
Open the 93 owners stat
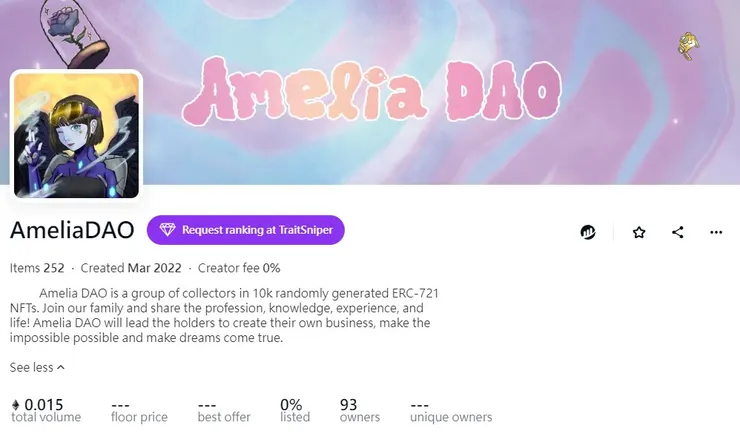click(360, 410)
